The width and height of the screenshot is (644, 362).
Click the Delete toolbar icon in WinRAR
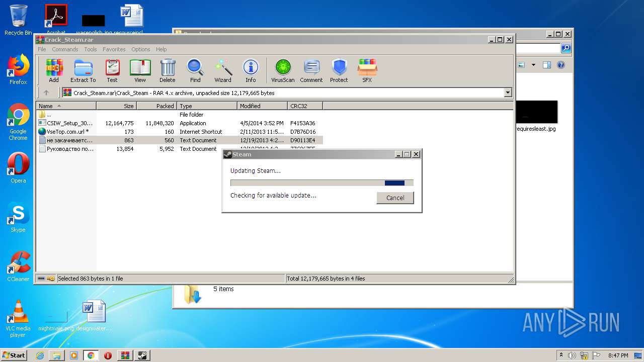coord(168,70)
